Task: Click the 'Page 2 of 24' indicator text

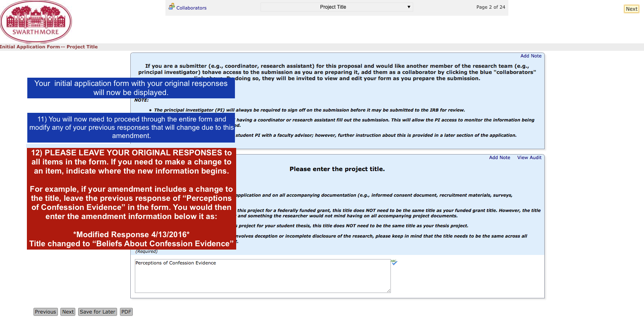Action: (491, 7)
